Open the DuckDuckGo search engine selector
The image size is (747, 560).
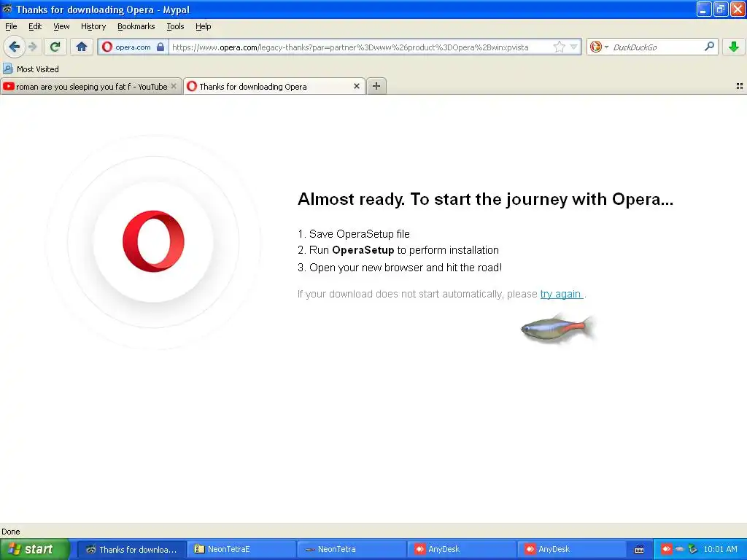599,47
